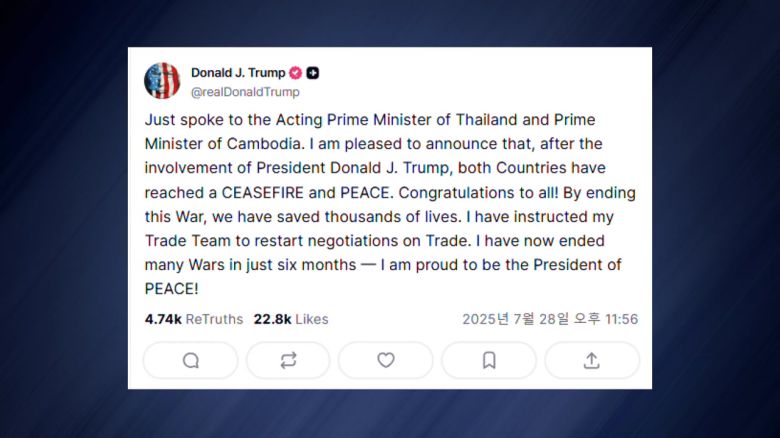Viewport: 780px width, 438px height.
Task: Bookmark this post with the bookmark icon
Action: pyautogui.click(x=489, y=360)
